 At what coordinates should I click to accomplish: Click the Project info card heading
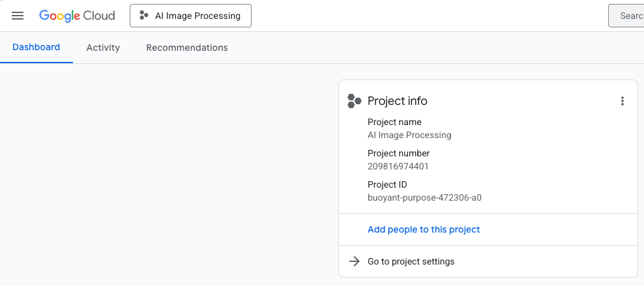pyautogui.click(x=397, y=101)
